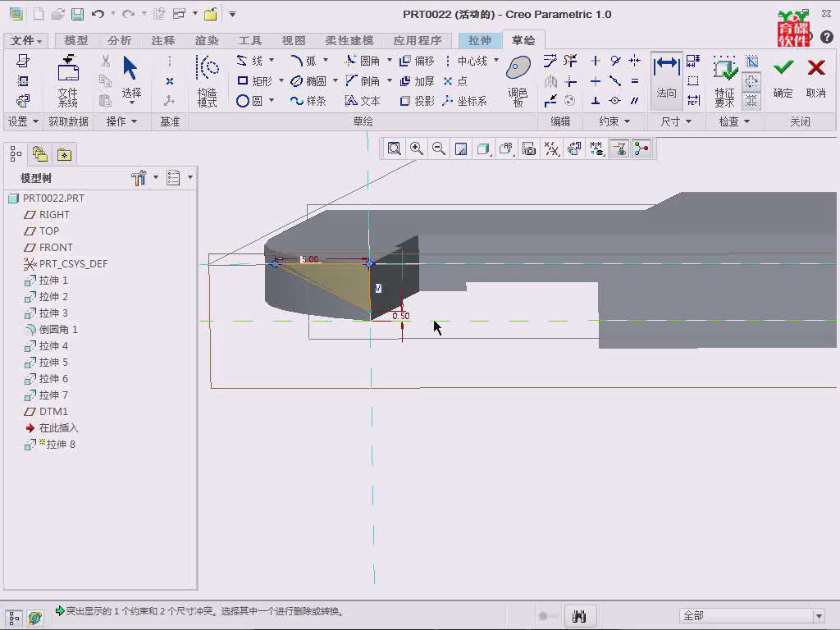
Task: Expand the Constrain (约束) group menu
Action: coord(614,121)
